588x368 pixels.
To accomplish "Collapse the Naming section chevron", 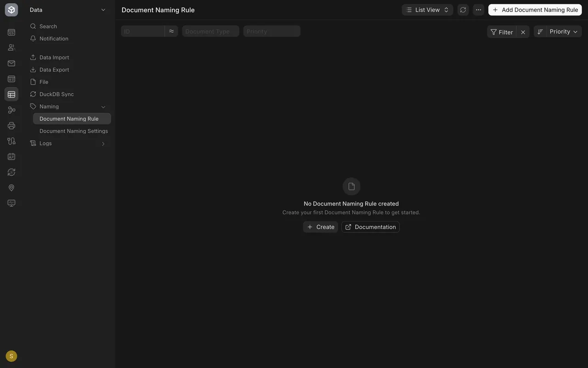I will click(x=103, y=107).
